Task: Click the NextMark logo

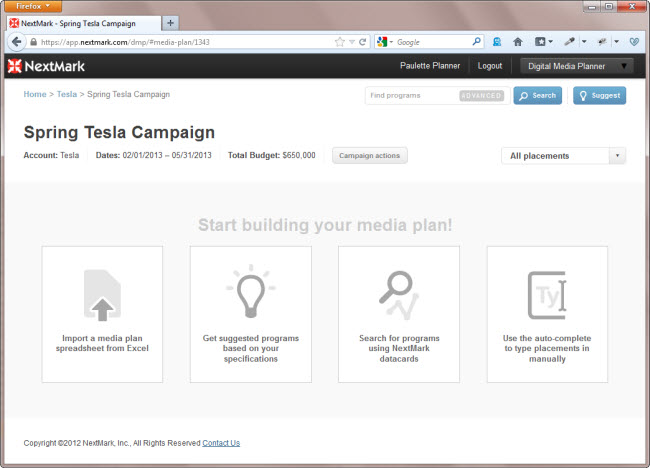Action: click(x=46, y=66)
